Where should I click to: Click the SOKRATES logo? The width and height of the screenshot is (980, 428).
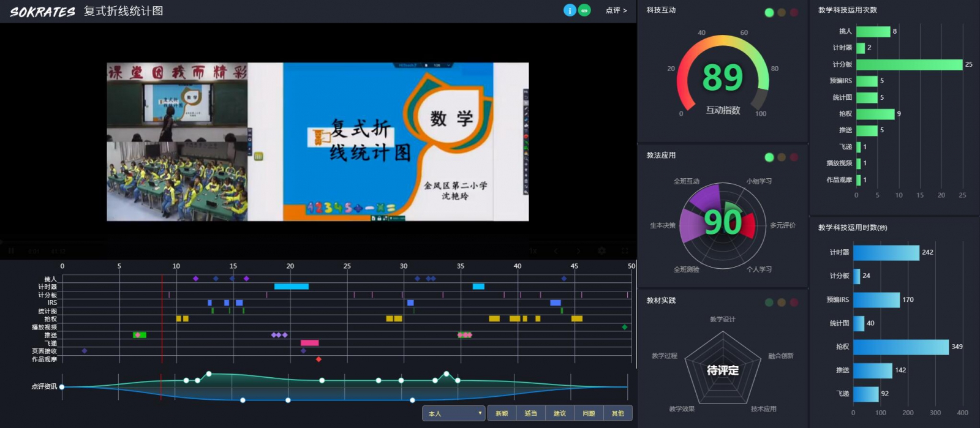[42, 11]
